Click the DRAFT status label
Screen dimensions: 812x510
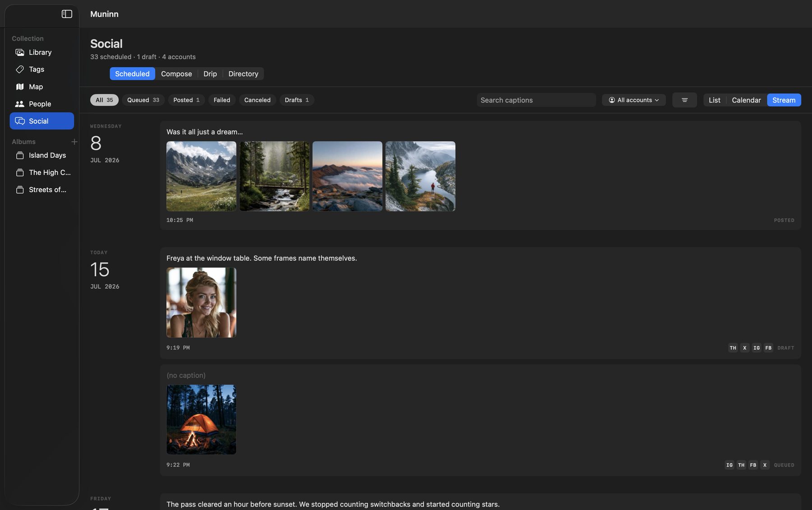click(786, 348)
